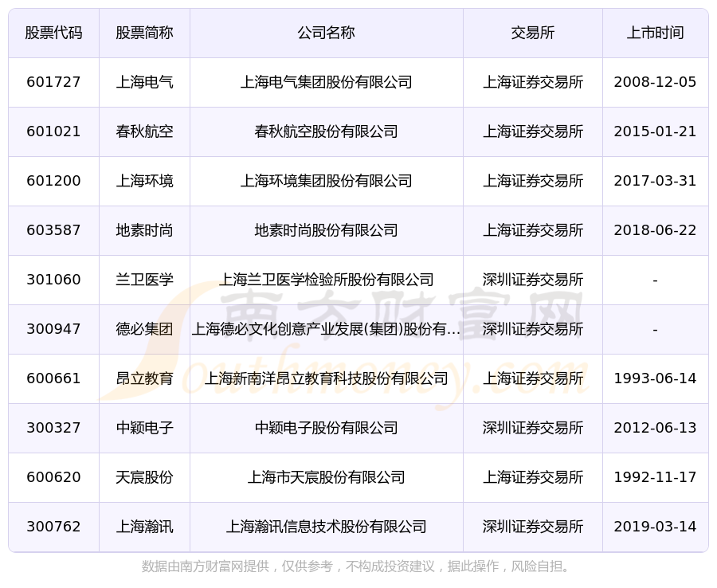Select the truncated 上海德必文化创意产业发展 company name
Viewport: 717px width, 588px height.
pos(326,329)
